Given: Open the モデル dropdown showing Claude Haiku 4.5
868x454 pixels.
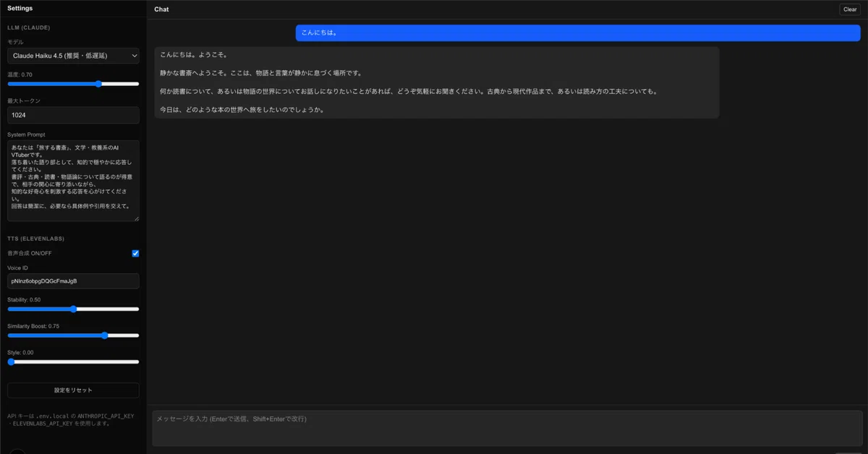Looking at the screenshot, I should click(73, 56).
